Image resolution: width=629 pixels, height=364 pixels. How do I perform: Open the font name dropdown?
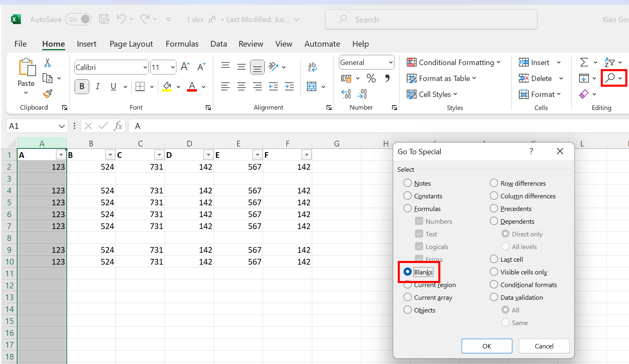[145, 67]
